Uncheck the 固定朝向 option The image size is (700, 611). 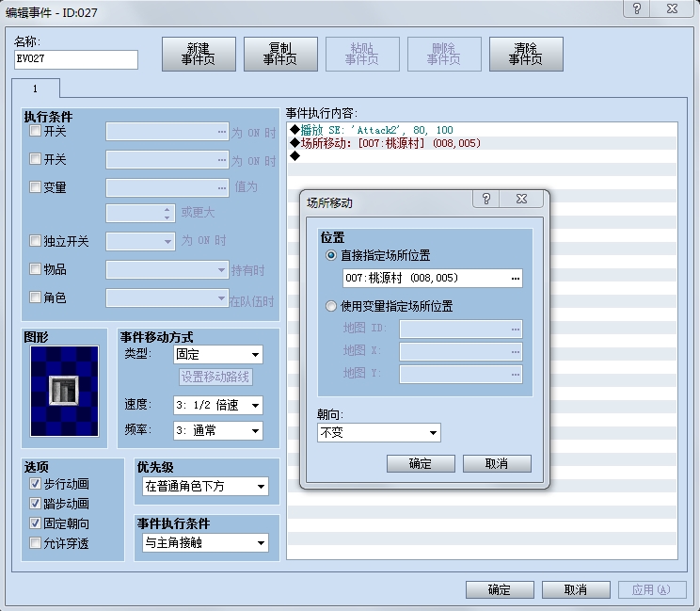point(35,523)
